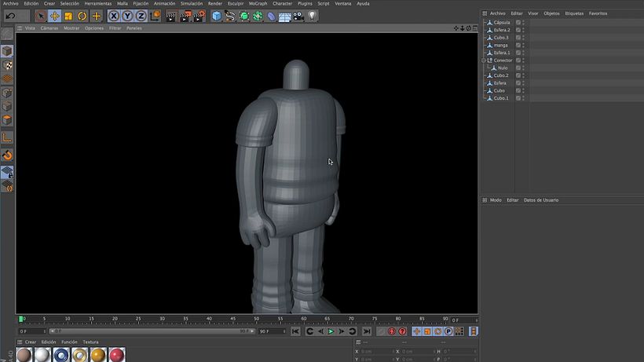Toggle position keyframe recording icon

coord(417,331)
